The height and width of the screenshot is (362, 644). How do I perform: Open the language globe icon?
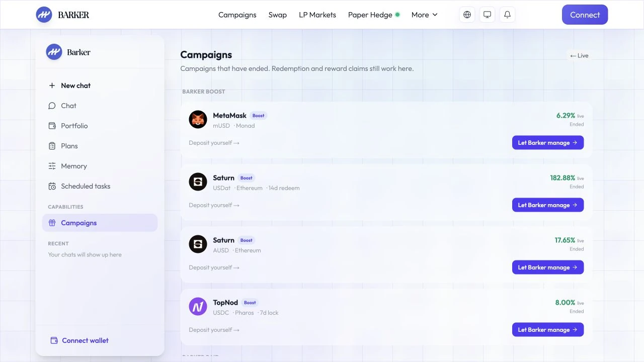click(467, 15)
